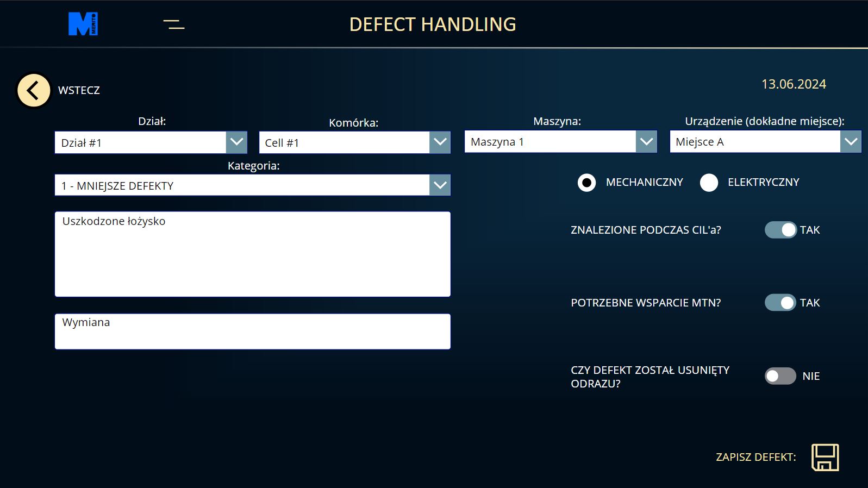Click into the Uszkodzone łożysko description field
868x488 pixels.
pyautogui.click(x=253, y=254)
